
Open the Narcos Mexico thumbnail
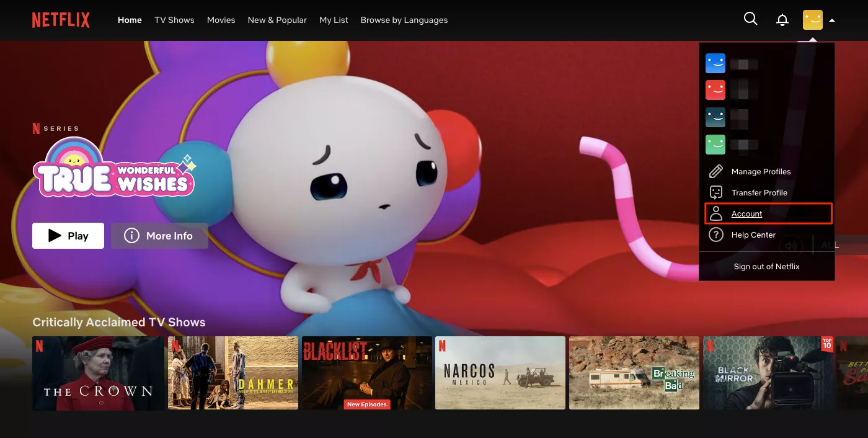(x=500, y=373)
